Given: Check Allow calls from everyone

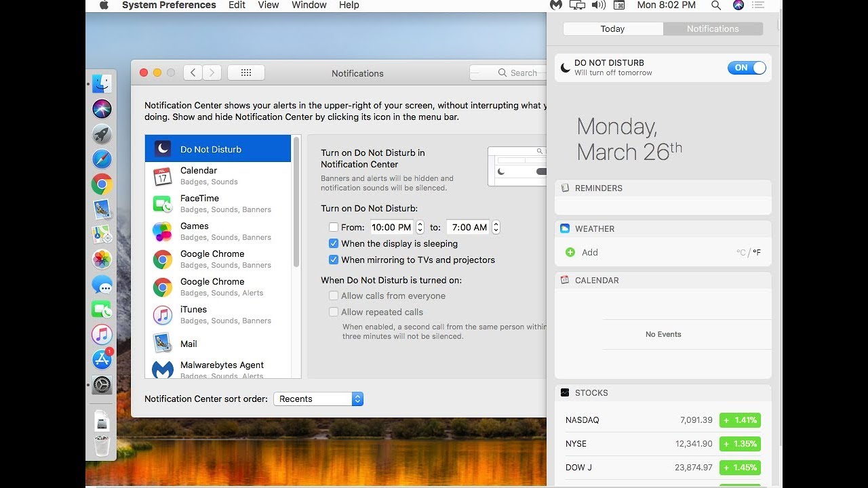Looking at the screenshot, I should (x=334, y=296).
